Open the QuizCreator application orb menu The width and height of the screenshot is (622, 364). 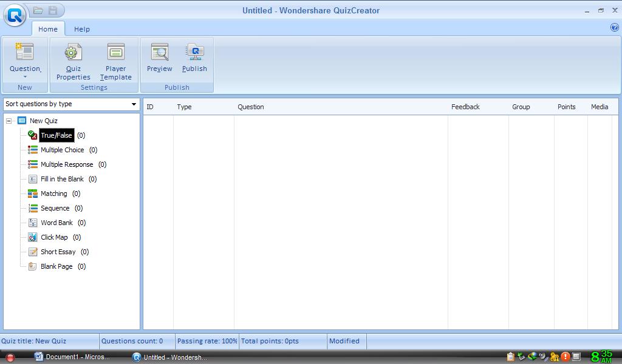[x=15, y=15]
